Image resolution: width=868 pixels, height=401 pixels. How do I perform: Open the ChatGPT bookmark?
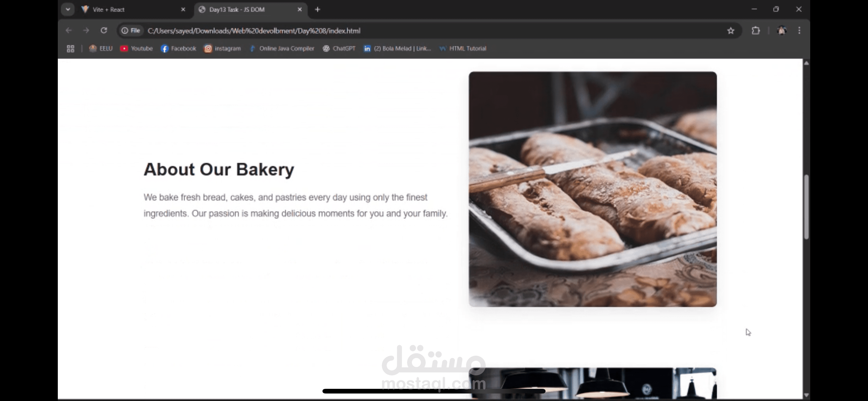tap(339, 48)
